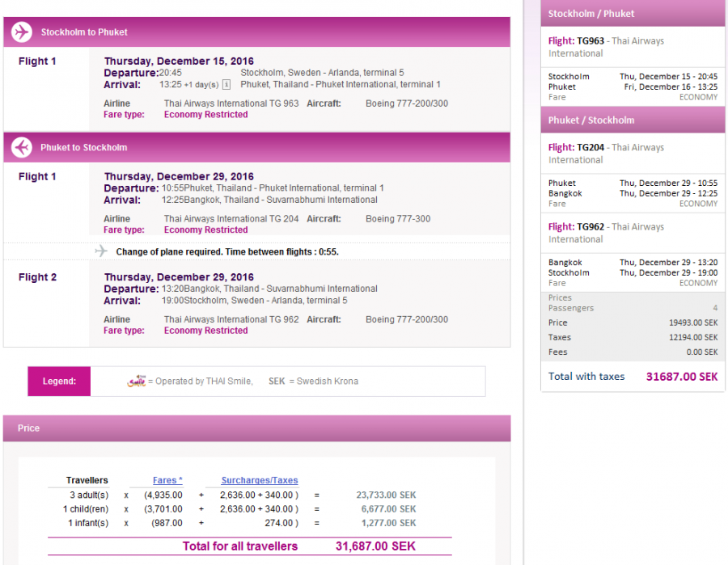The image size is (728, 565).
Task: Click the return airplane icon beside Phuket to Stockholm
Action: tap(22, 147)
